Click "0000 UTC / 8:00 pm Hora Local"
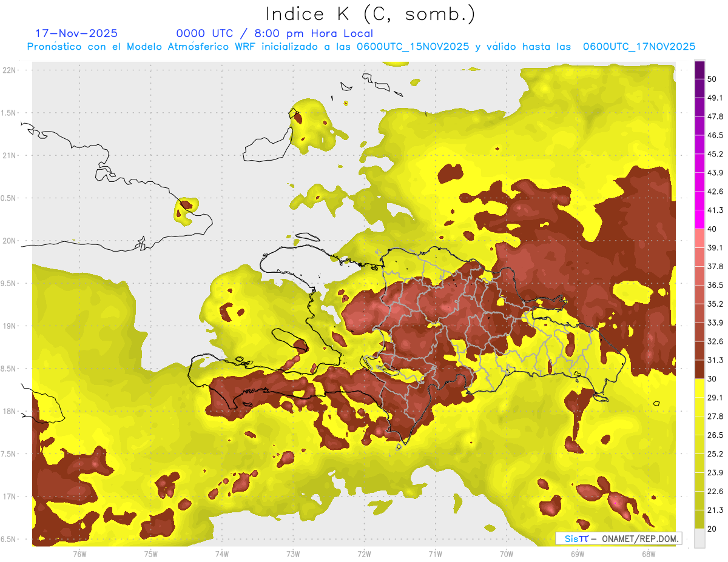 pyautogui.click(x=275, y=33)
